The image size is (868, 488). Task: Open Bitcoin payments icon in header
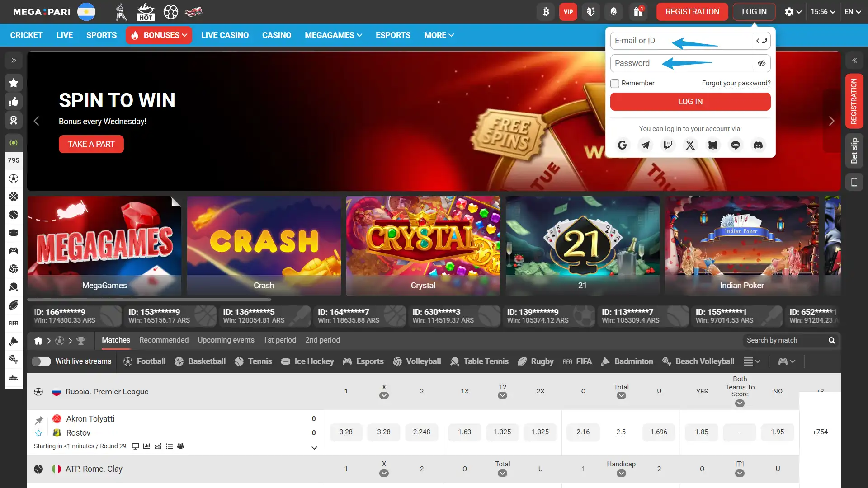(546, 12)
